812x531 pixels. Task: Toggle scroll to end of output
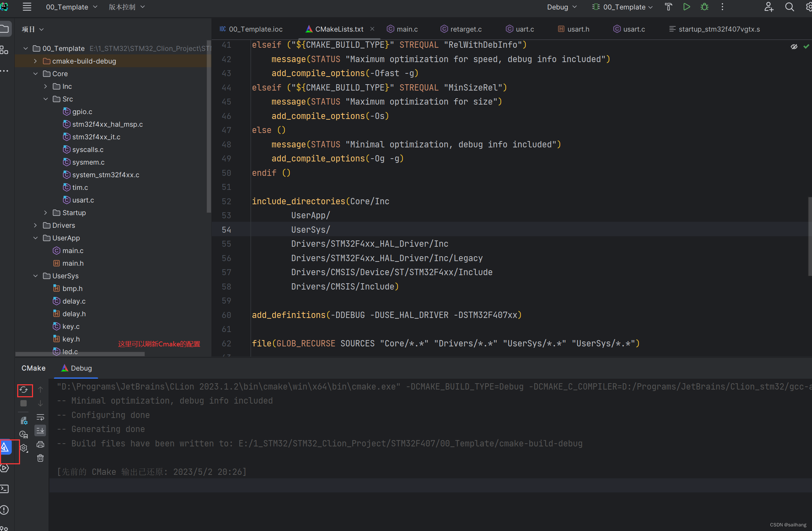(40, 430)
